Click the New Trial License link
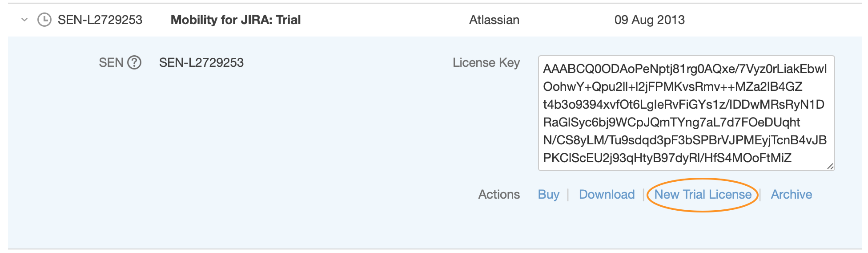This screenshot has width=868, height=253. click(x=703, y=194)
